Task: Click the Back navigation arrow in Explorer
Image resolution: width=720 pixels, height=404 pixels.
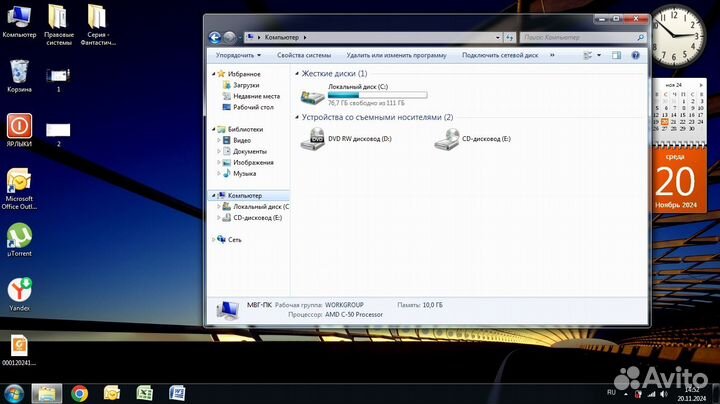Action: coord(215,37)
